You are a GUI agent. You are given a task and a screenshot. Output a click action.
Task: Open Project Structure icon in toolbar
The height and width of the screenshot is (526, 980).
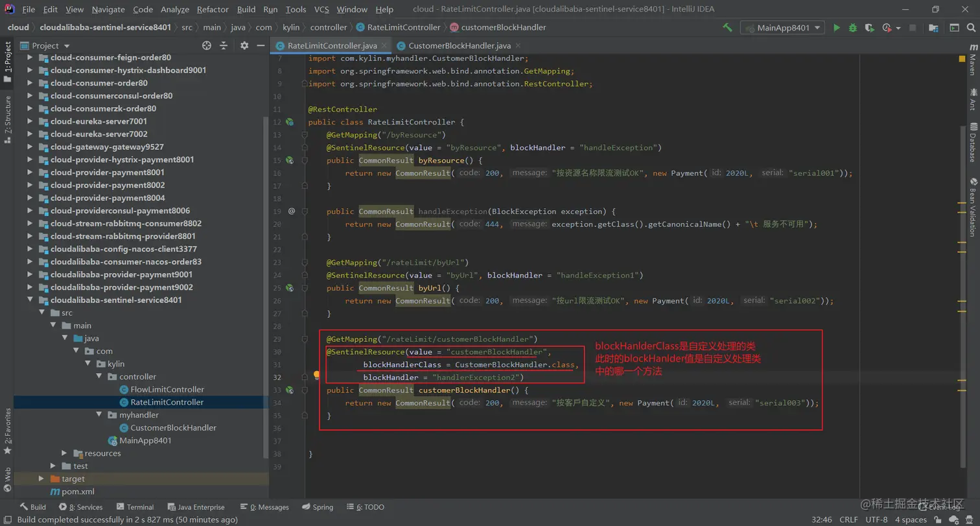(x=933, y=28)
